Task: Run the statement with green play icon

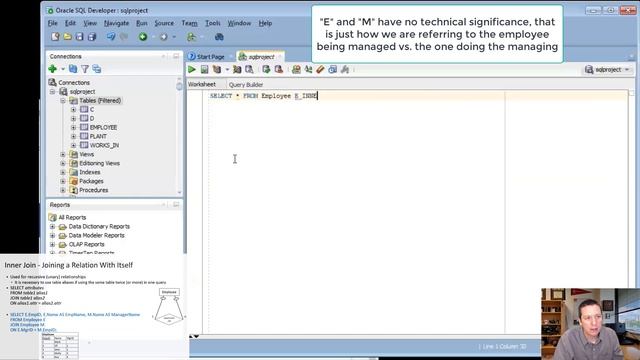Action: click(x=192, y=69)
